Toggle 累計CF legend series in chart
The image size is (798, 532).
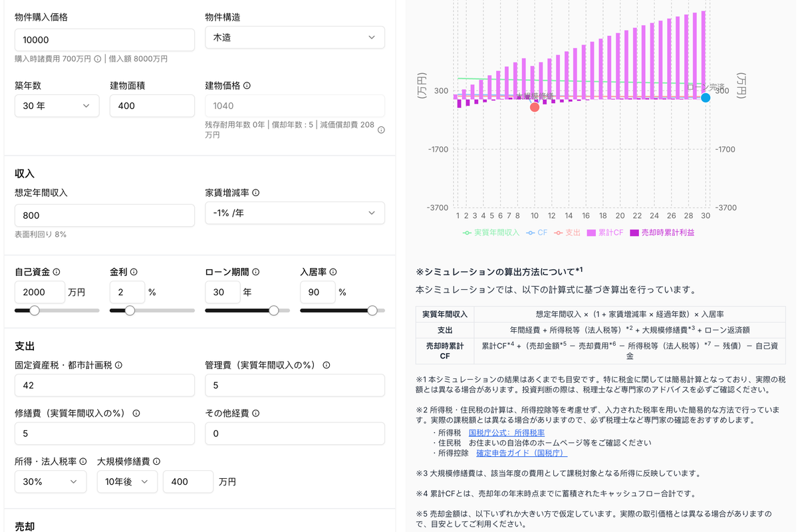click(x=605, y=233)
